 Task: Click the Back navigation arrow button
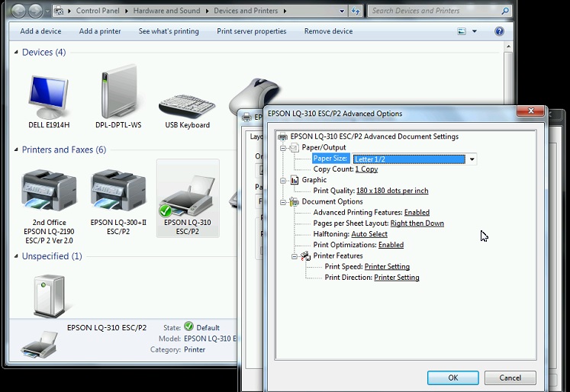18,11
